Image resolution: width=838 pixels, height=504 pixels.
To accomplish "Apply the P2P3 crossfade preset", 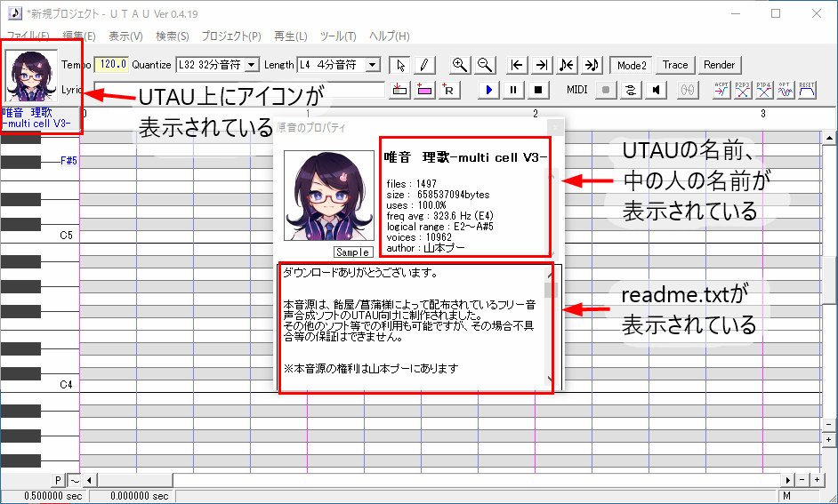I will [743, 90].
